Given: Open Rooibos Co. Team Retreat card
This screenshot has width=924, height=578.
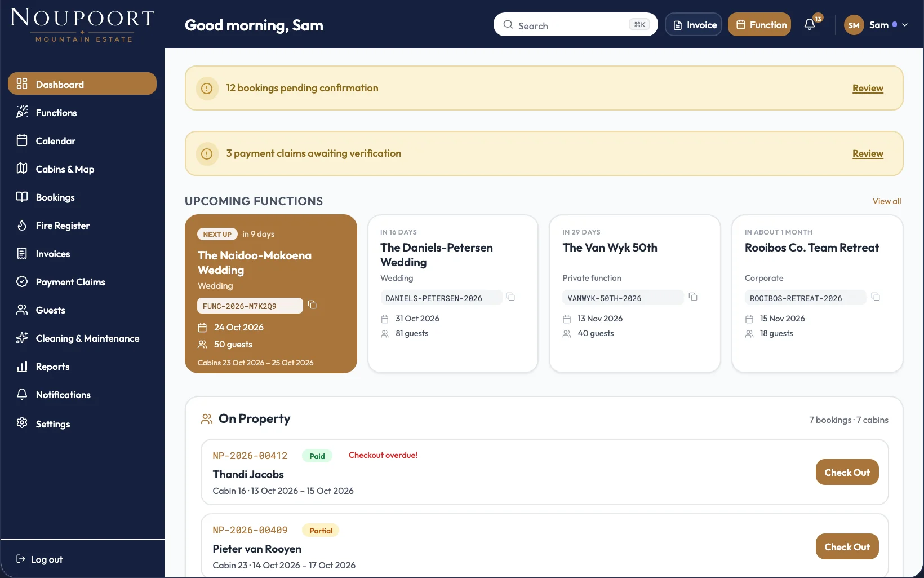Looking at the screenshot, I should click(x=818, y=294).
